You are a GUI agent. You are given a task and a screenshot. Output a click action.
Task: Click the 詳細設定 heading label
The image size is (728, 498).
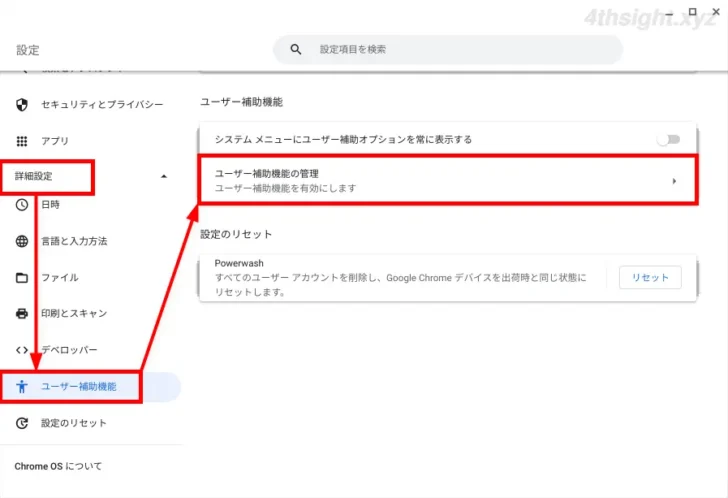tap(33, 176)
